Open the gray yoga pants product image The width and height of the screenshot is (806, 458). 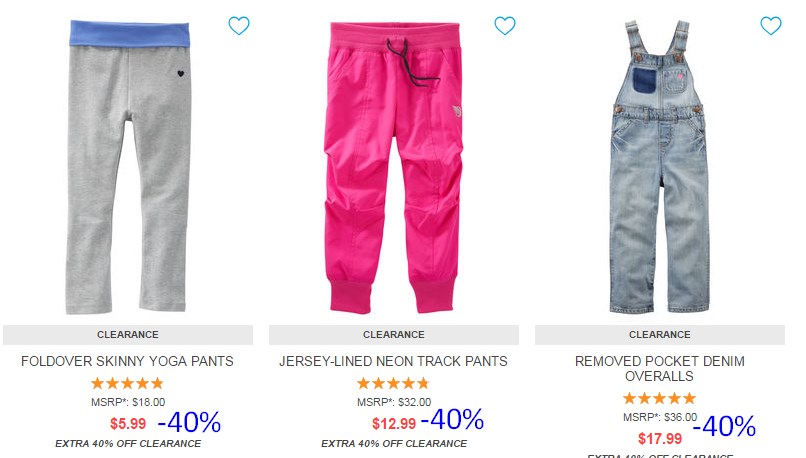128,167
